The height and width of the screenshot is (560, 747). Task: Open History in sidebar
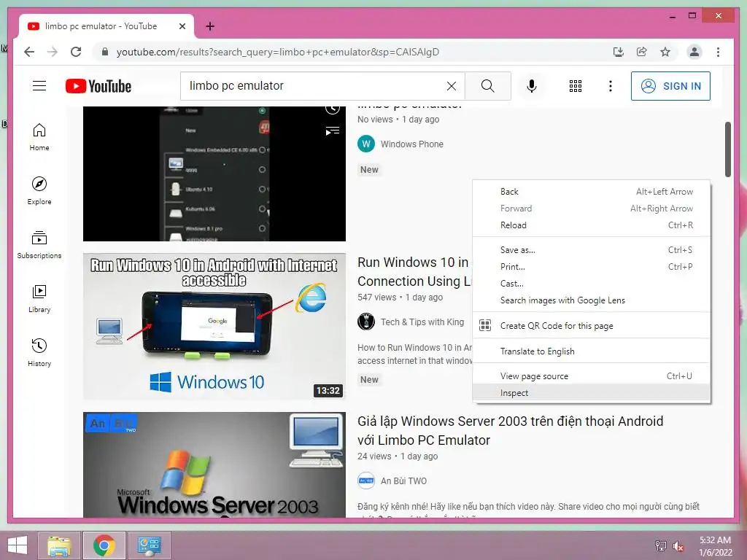39,353
